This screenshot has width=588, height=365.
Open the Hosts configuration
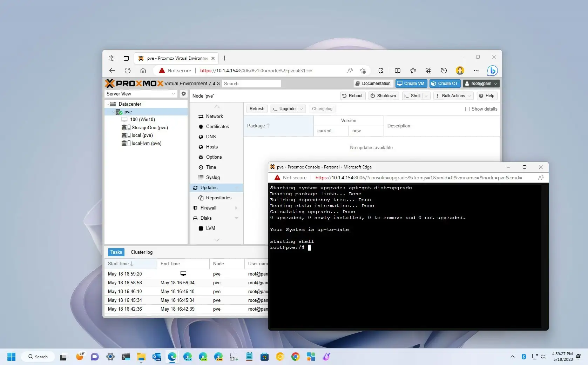(x=211, y=147)
